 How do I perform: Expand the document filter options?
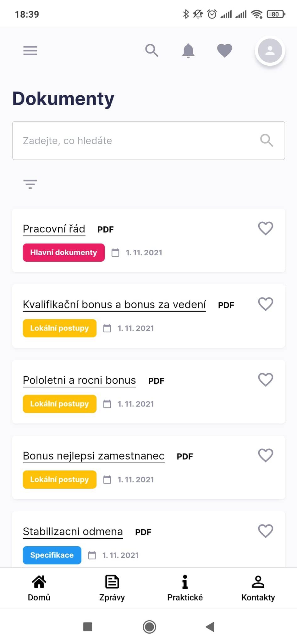pos(30,184)
